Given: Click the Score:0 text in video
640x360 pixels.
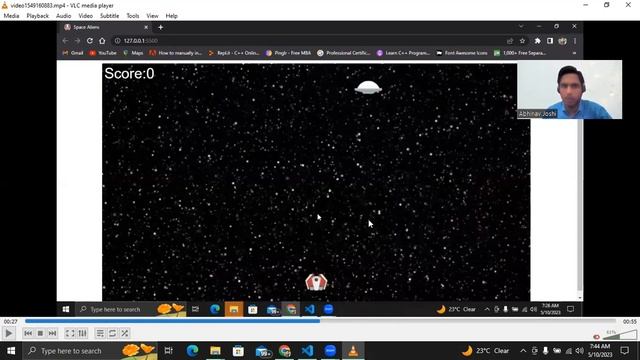Looking at the screenshot, I should [x=129, y=73].
